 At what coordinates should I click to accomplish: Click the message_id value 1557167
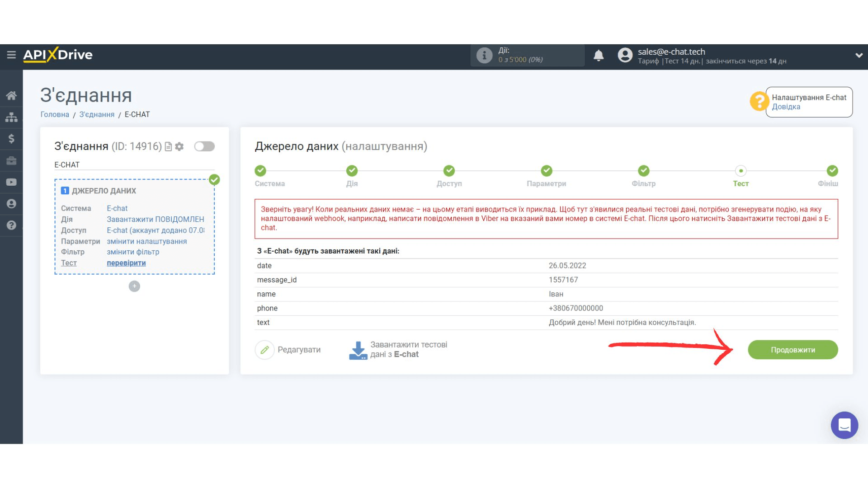click(x=563, y=280)
